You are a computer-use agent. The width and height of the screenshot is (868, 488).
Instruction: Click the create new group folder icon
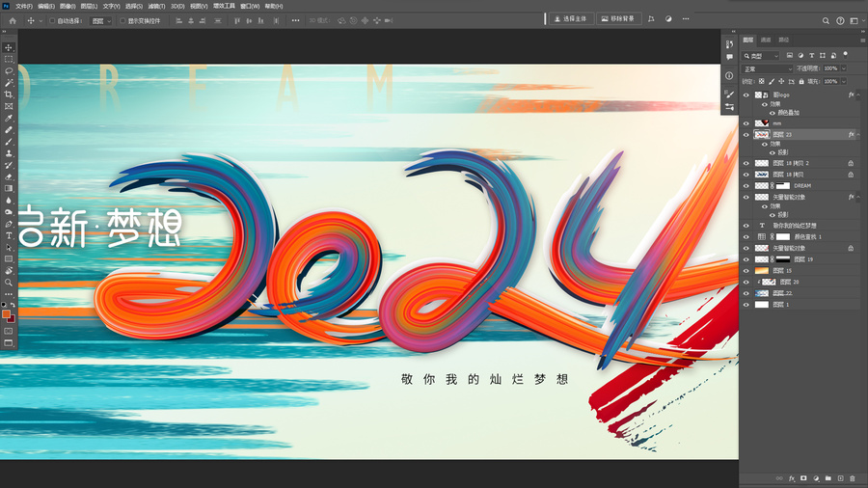click(x=828, y=478)
